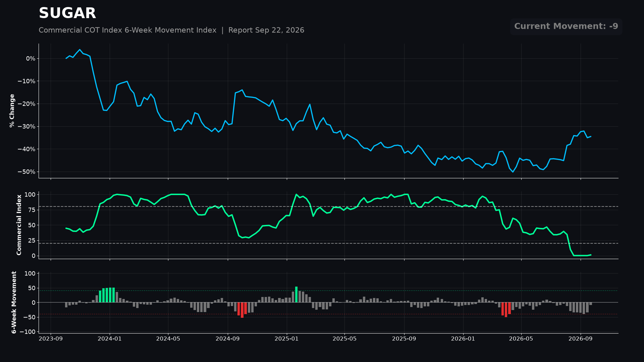Click the green index line's end near zero
This screenshot has height=362, width=644.
pyautogui.click(x=591, y=255)
